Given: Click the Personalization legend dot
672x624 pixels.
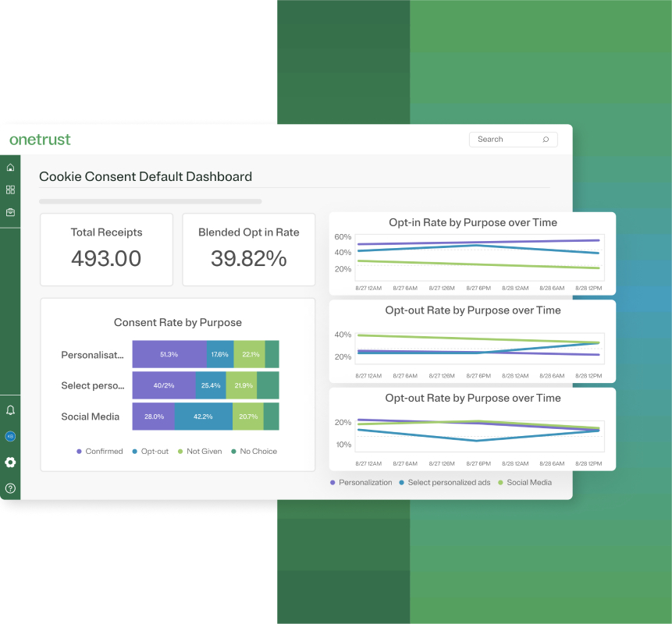Looking at the screenshot, I should [332, 483].
